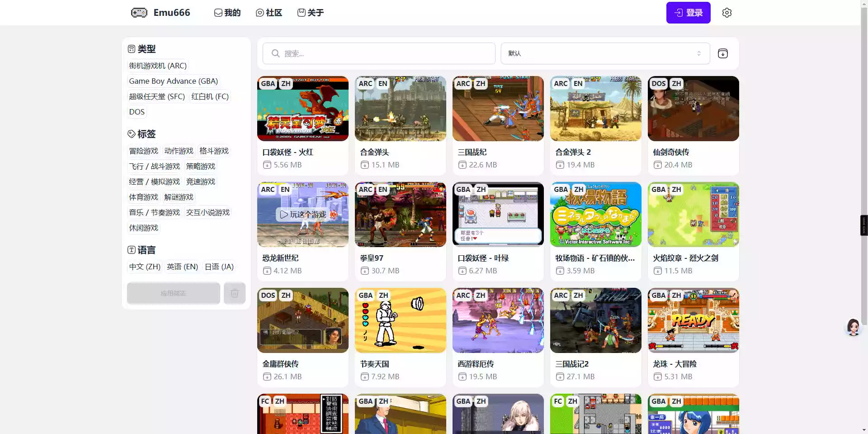Open the assistant avatar chat icon
The height and width of the screenshot is (434, 868).
[853, 327]
